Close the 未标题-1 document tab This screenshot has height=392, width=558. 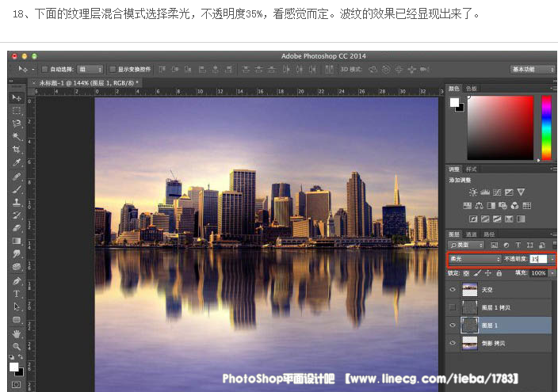tap(34, 83)
